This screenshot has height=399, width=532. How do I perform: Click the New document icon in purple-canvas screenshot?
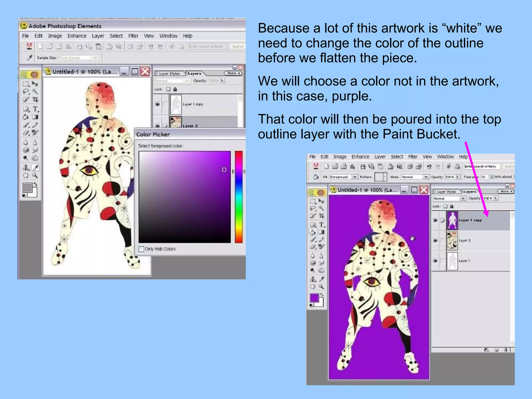coord(326,166)
